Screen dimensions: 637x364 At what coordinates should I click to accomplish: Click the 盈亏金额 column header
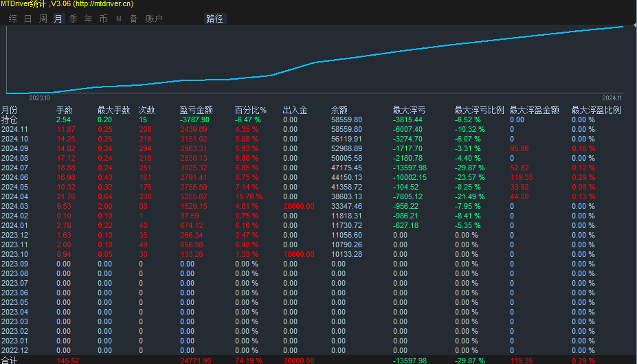pos(197,110)
